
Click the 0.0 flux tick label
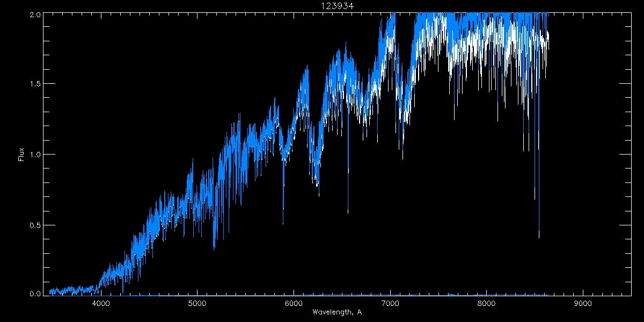34,294
